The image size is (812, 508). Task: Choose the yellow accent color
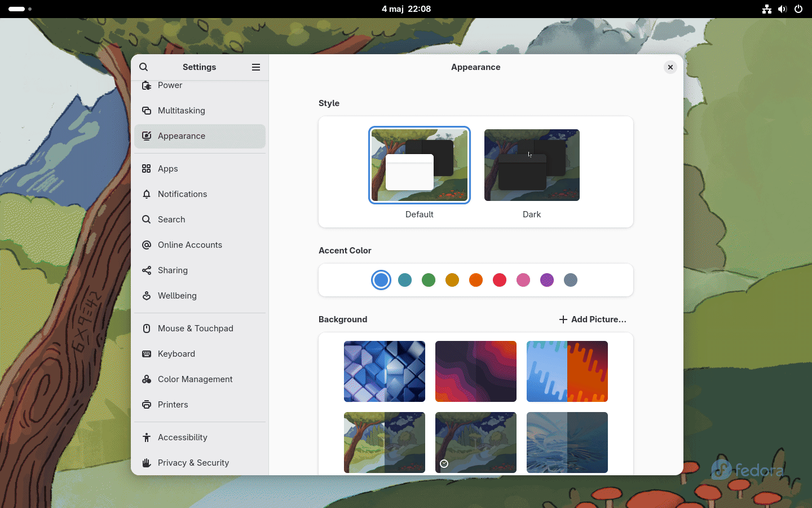click(452, 280)
